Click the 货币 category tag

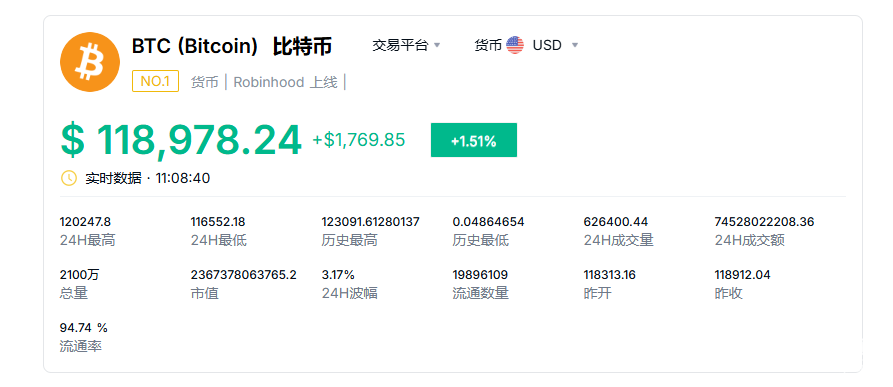pos(204,83)
